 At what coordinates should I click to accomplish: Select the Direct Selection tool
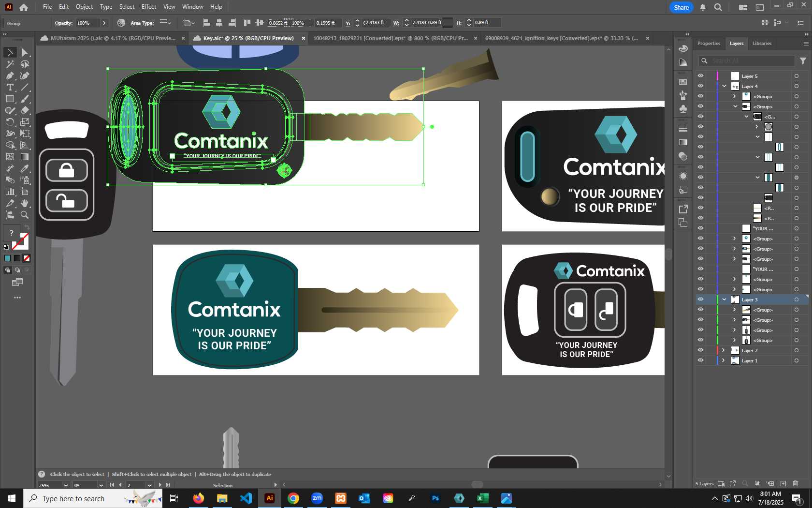25,52
